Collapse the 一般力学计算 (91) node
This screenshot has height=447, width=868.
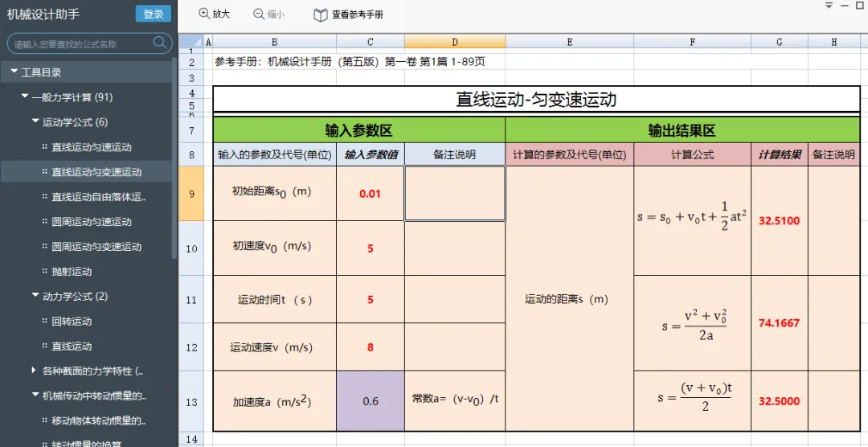(24, 96)
